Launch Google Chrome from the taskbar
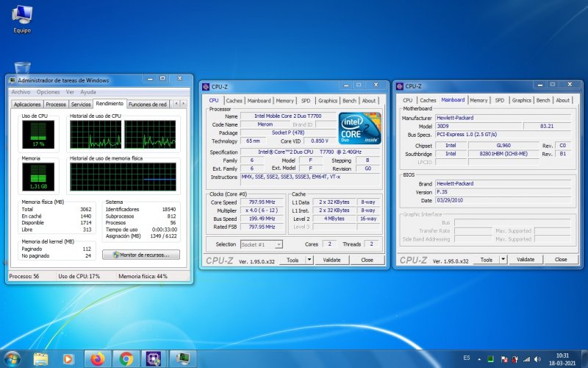The image size is (588, 368). [x=126, y=358]
